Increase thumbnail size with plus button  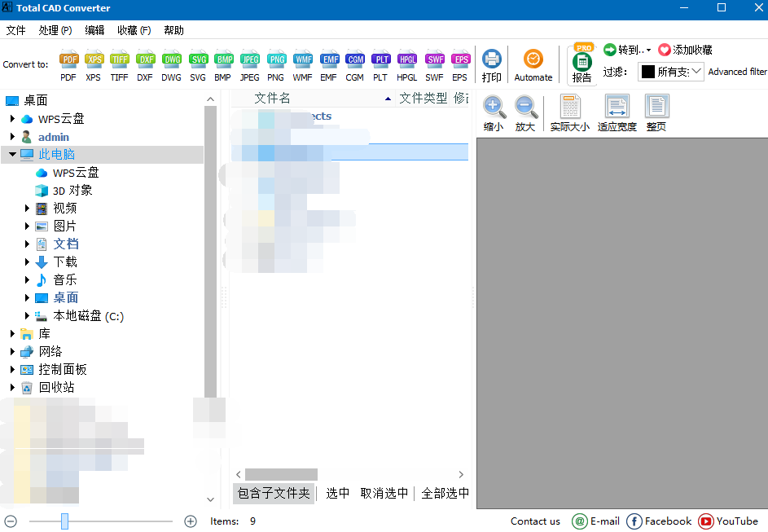pyautogui.click(x=191, y=521)
